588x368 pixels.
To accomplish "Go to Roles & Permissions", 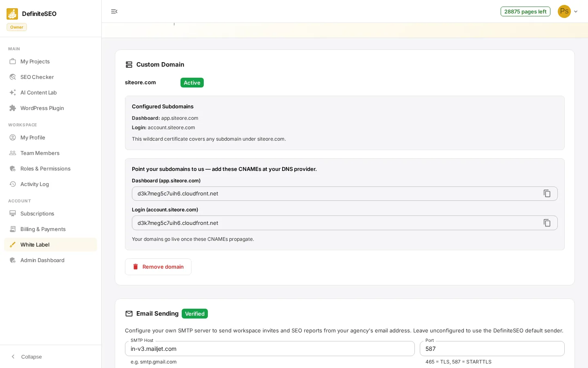I will coord(51,168).
